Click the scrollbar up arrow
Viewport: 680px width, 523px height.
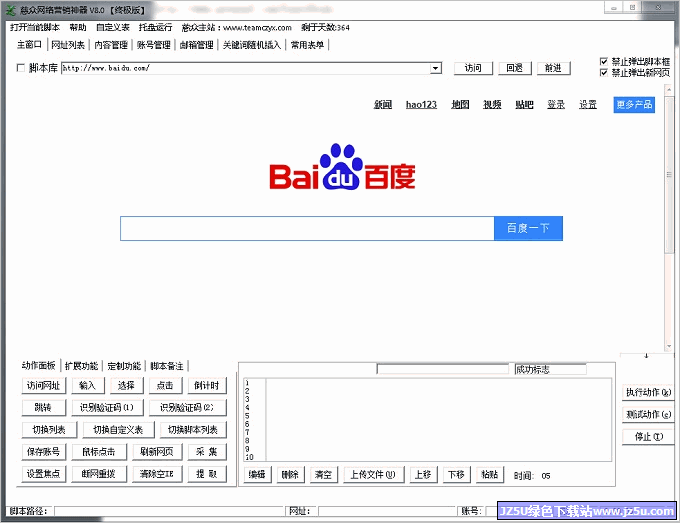point(669,90)
